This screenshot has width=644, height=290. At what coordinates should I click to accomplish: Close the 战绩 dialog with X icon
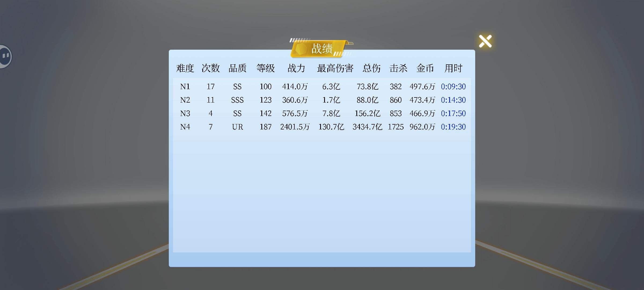tap(485, 41)
